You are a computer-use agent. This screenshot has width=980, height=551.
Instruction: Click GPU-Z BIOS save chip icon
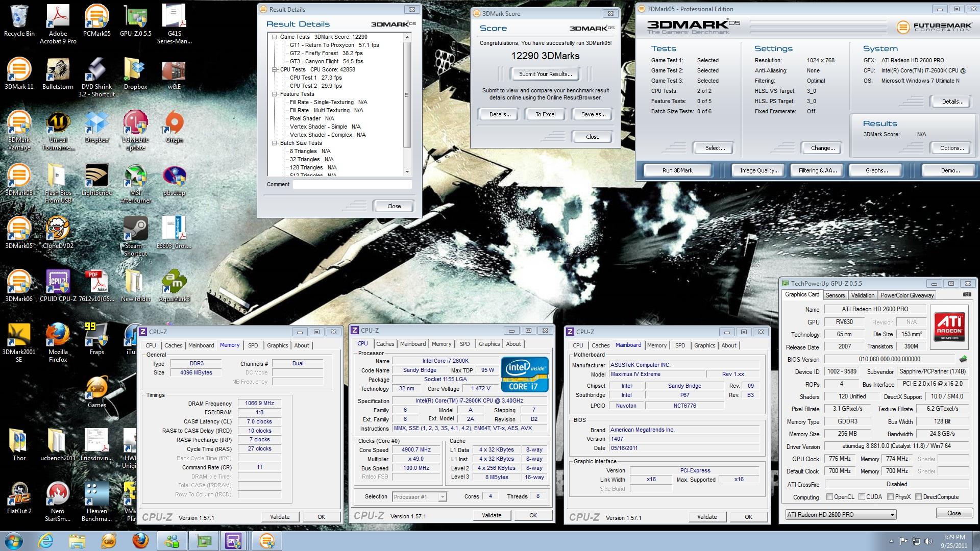point(963,359)
